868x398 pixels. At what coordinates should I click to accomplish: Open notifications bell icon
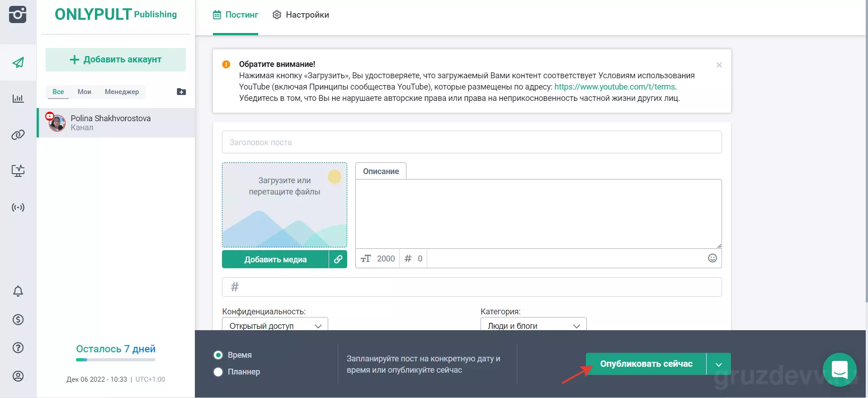point(18,291)
